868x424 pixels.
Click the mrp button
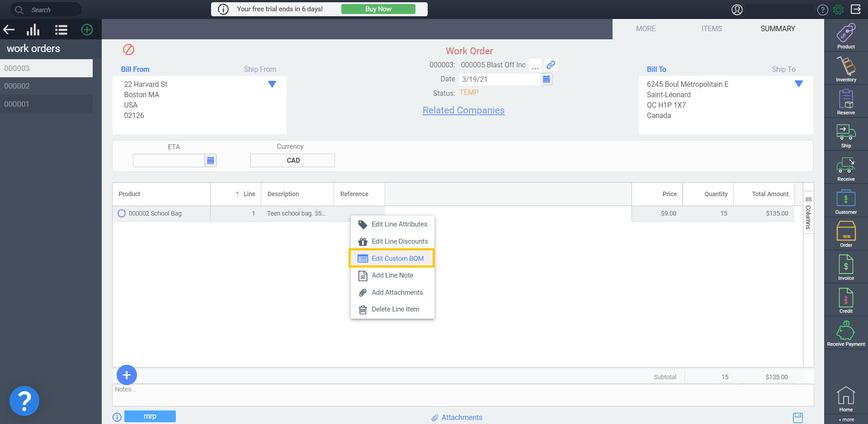(150, 416)
